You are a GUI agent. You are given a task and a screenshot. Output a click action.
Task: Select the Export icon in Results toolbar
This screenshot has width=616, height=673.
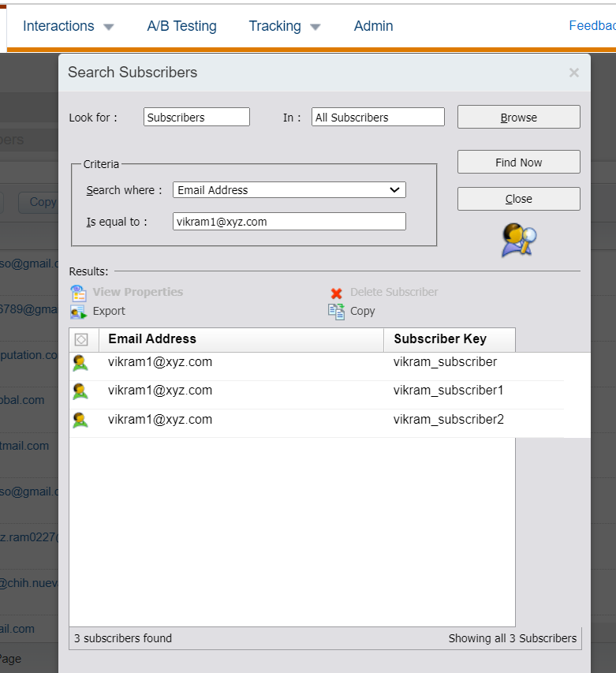tap(78, 311)
